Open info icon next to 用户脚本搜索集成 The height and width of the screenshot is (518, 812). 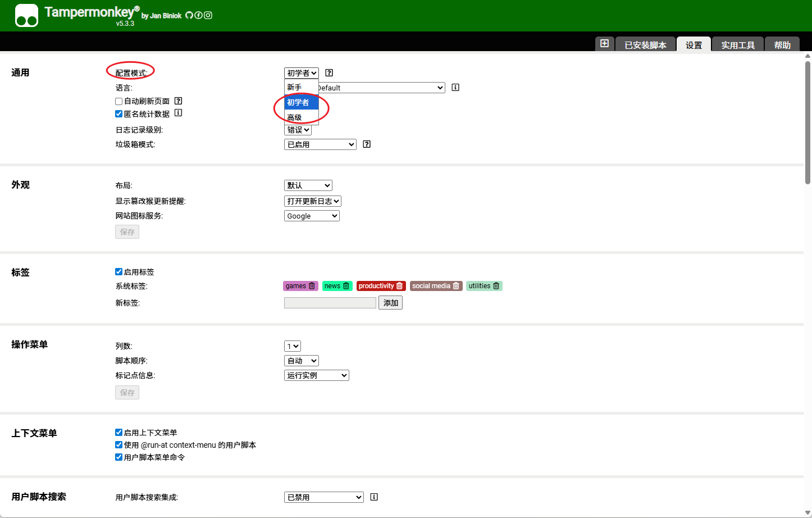pyautogui.click(x=374, y=497)
